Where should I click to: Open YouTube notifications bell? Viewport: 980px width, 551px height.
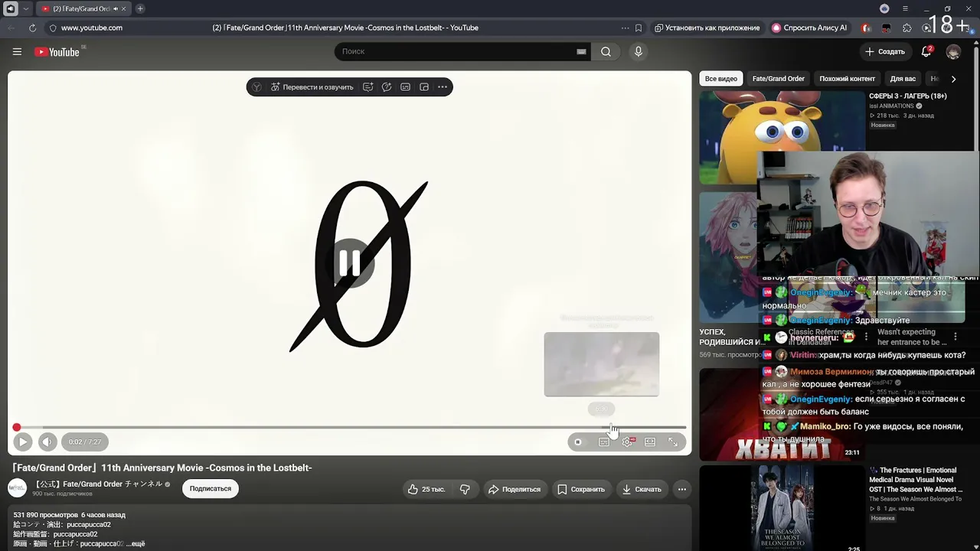pyautogui.click(x=926, y=51)
